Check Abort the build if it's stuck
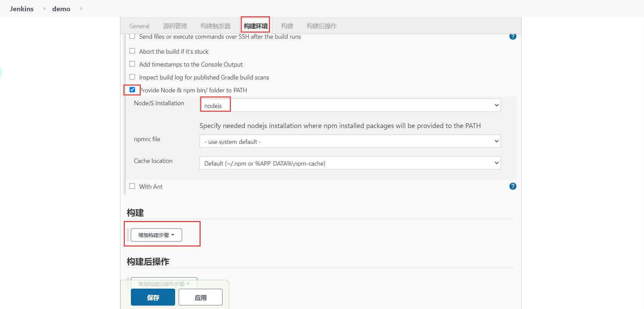Screen dimensions: 644x309 pos(132,51)
